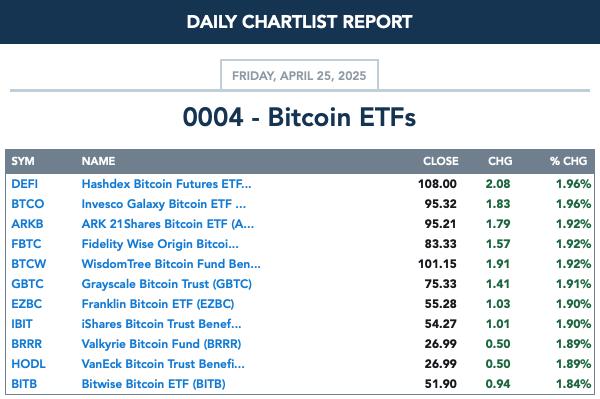Open the GBTC symbol link

pos(27,284)
